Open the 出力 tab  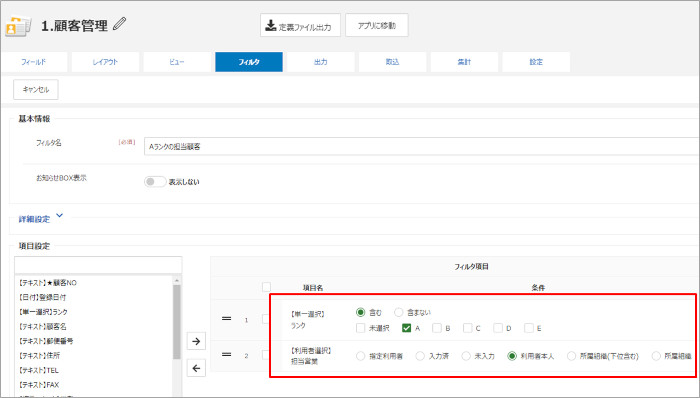pyautogui.click(x=321, y=62)
